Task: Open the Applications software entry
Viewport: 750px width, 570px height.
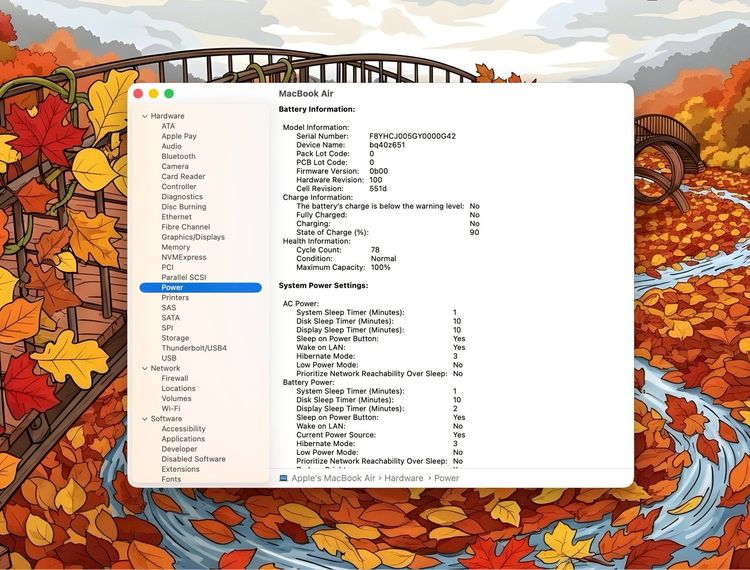Action: [183, 438]
